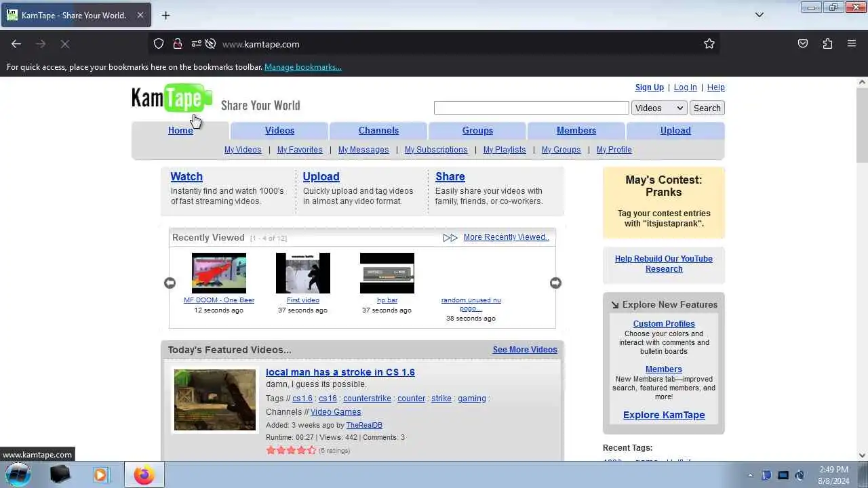This screenshot has width=868, height=488.
Task: Click the search text field
Action: click(x=532, y=108)
